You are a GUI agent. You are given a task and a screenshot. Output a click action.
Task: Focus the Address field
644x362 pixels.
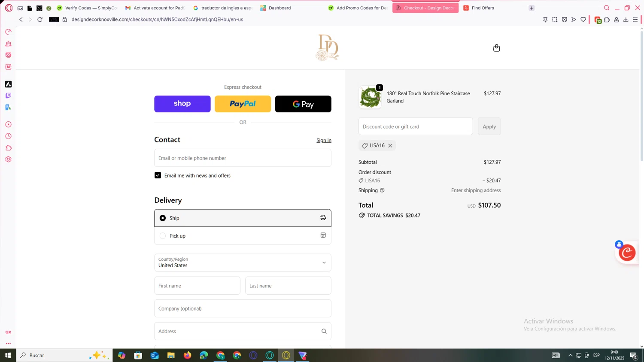tap(243, 331)
